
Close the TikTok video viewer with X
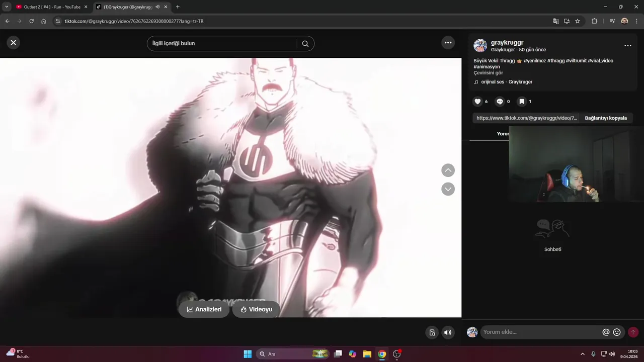point(14,43)
